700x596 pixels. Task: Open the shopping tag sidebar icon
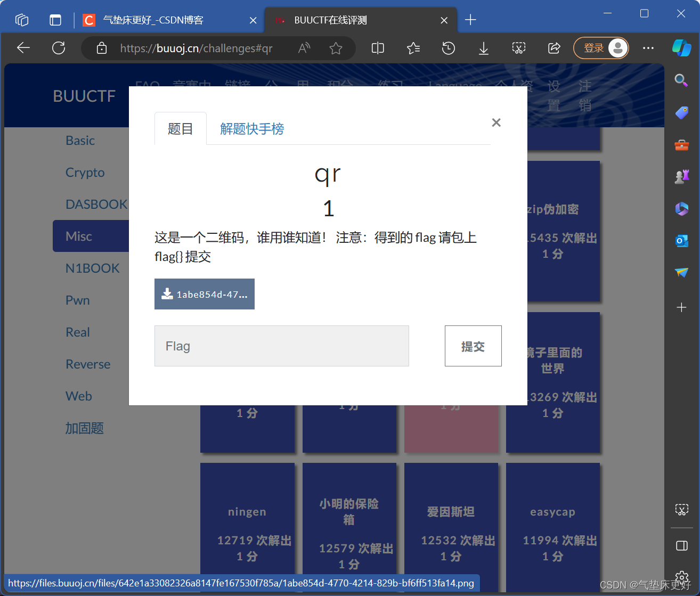tap(682, 112)
